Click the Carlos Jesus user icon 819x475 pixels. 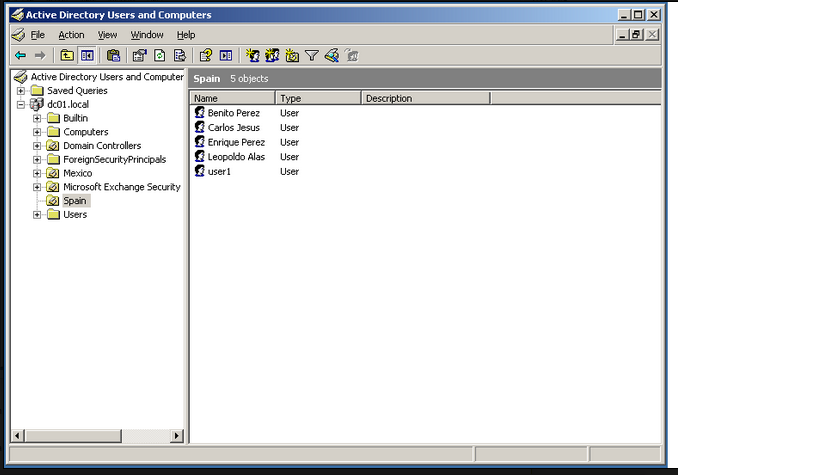click(200, 127)
